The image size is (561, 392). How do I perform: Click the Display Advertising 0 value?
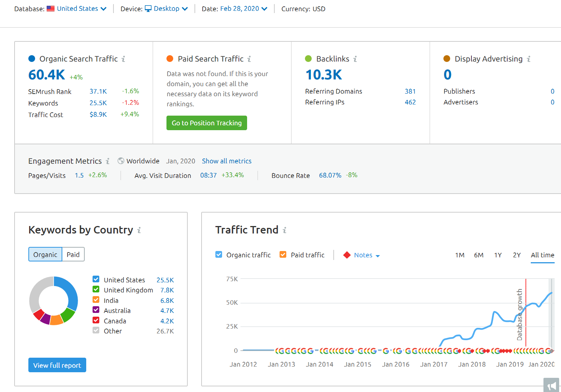(448, 75)
